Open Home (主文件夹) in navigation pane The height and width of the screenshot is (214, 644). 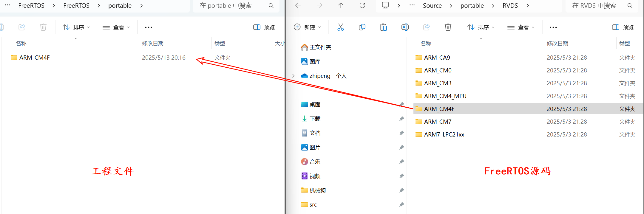click(320, 47)
